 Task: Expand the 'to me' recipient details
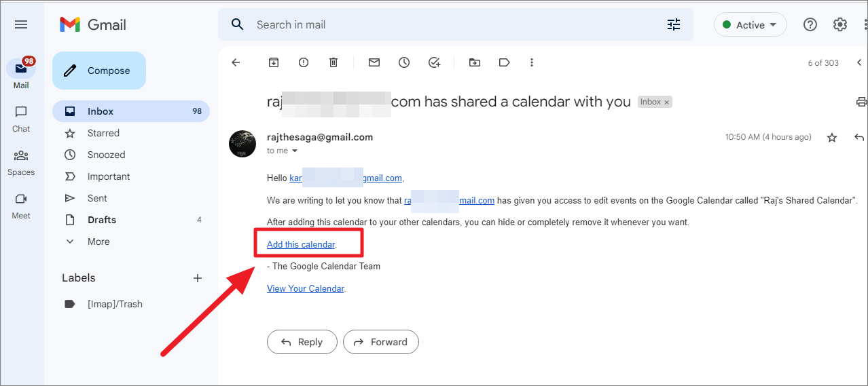pos(295,151)
